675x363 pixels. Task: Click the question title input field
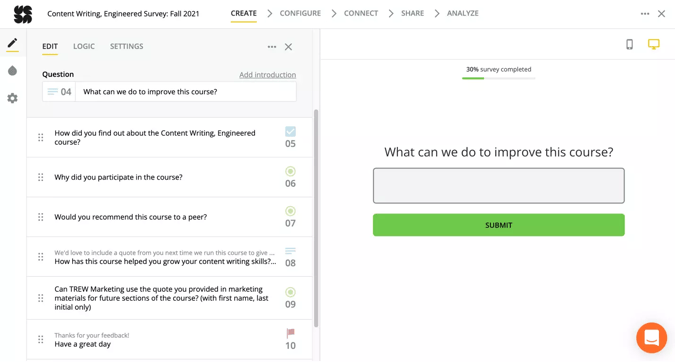[x=186, y=92]
